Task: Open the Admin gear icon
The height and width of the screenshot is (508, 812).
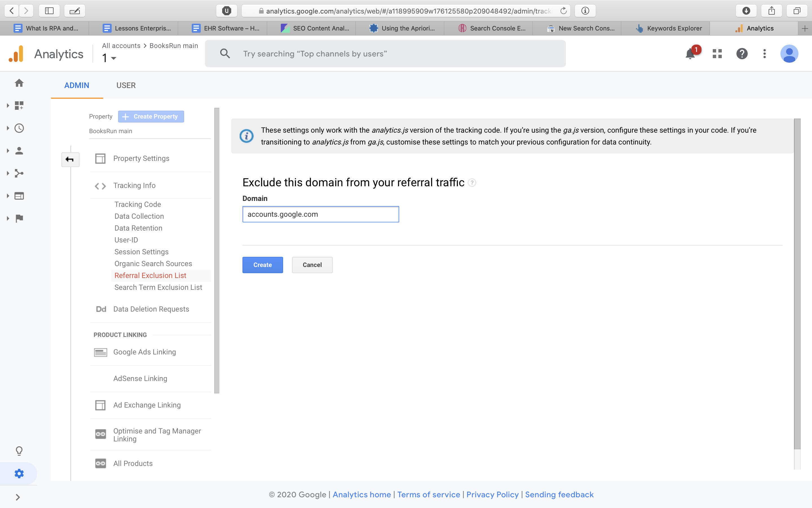Action: (19, 473)
